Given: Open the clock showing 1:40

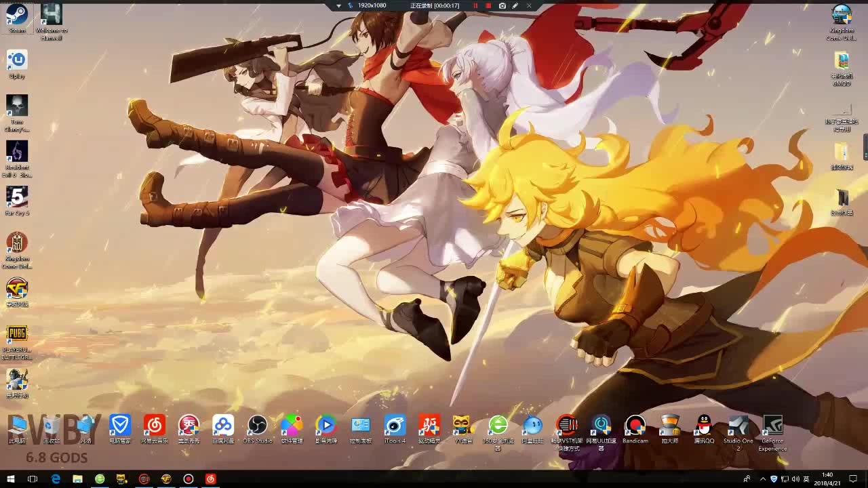Looking at the screenshot, I should 827,479.
